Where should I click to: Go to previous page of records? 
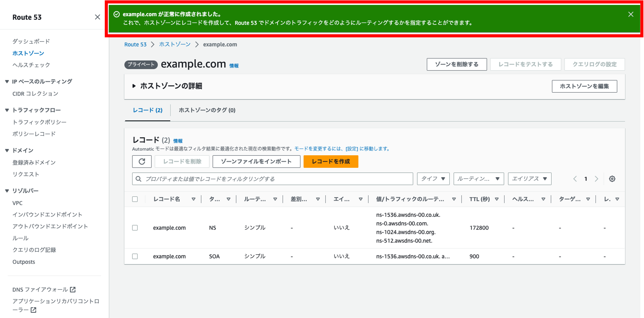click(x=575, y=179)
